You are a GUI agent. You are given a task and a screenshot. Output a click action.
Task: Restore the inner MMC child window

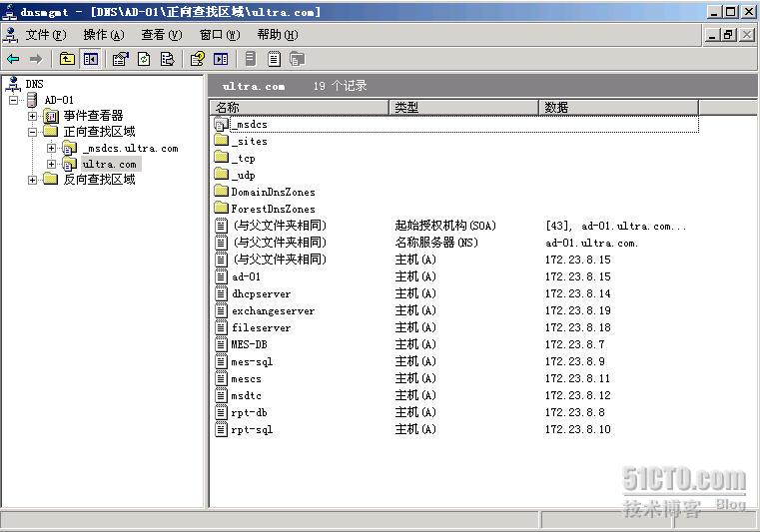click(x=729, y=35)
